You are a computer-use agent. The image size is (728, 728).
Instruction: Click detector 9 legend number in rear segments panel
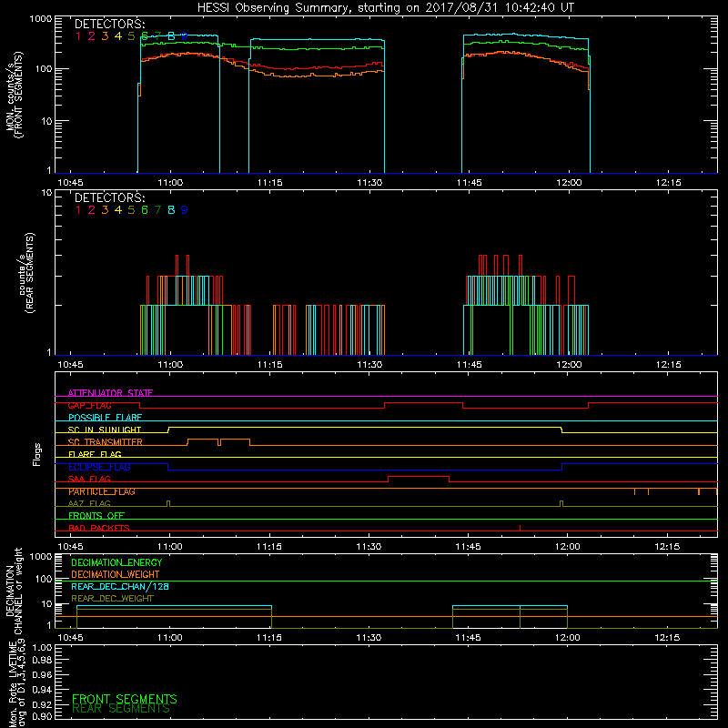(x=185, y=210)
